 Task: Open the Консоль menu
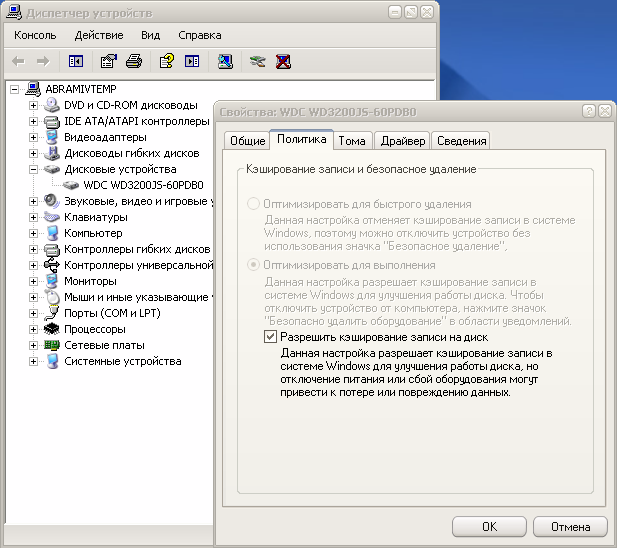click(35, 35)
